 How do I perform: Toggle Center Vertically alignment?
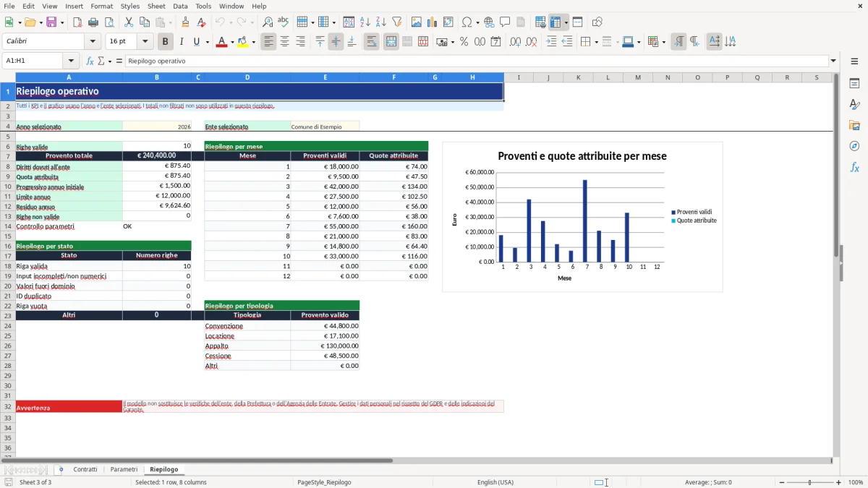tap(336, 42)
